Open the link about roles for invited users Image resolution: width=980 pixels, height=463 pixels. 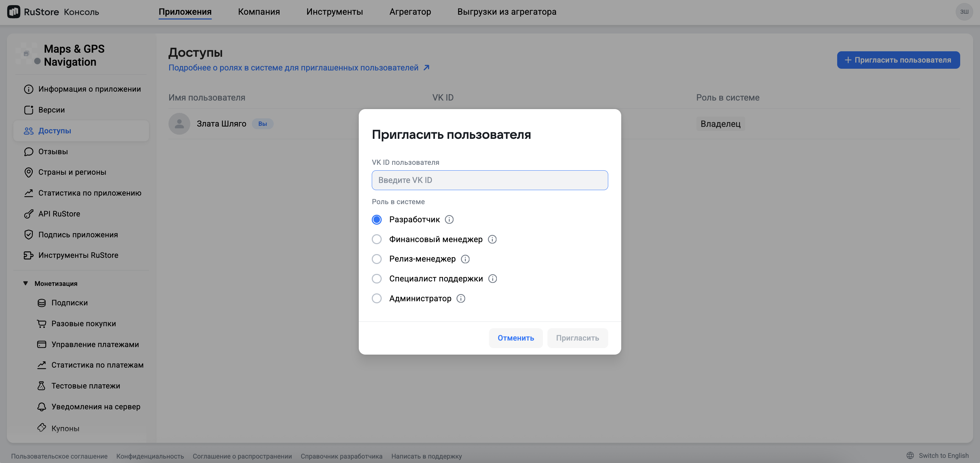click(293, 68)
